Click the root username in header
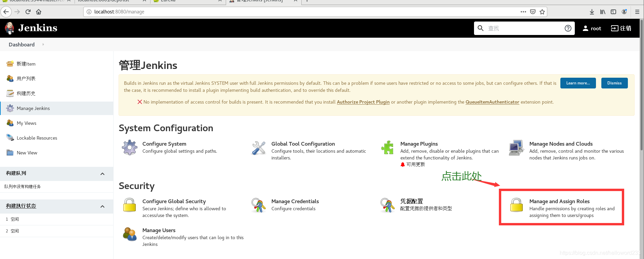This screenshot has height=259, width=644. pyautogui.click(x=596, y=29)
